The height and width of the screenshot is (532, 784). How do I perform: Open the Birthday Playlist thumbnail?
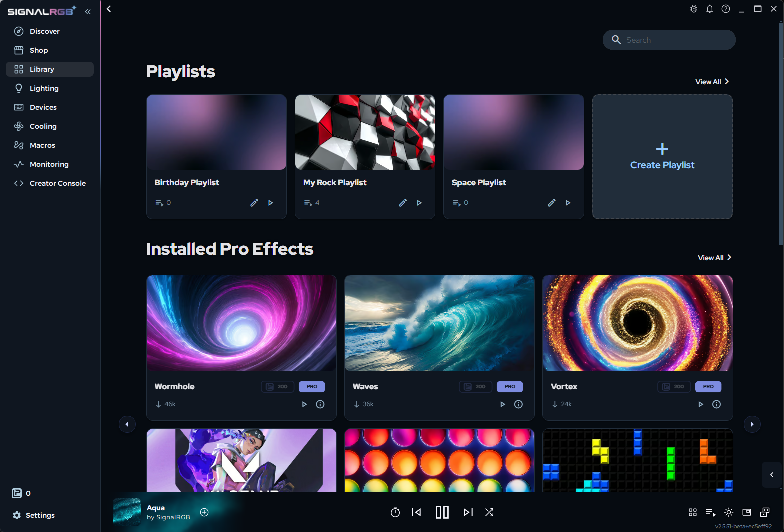(216, 132)
